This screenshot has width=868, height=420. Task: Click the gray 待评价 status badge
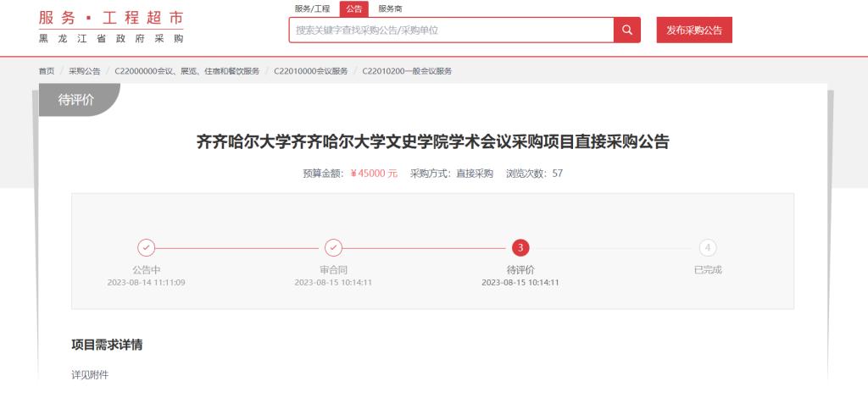tap(76, 99)
